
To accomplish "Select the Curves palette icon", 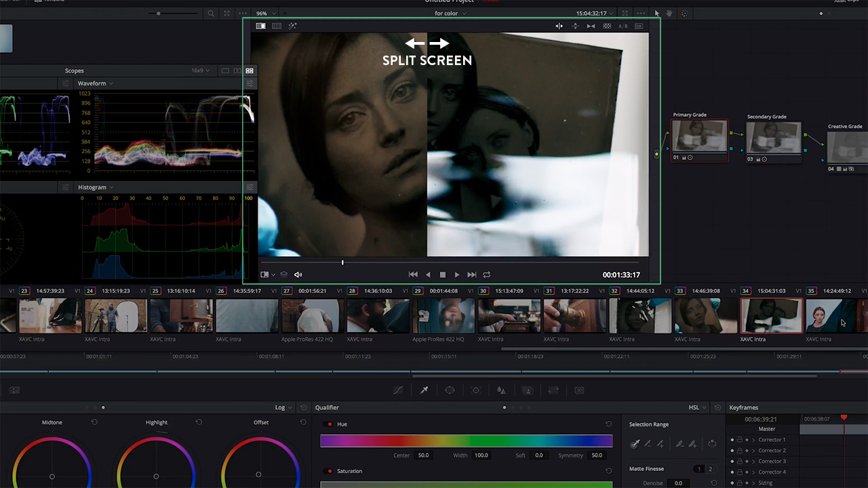I will point(398,390).
